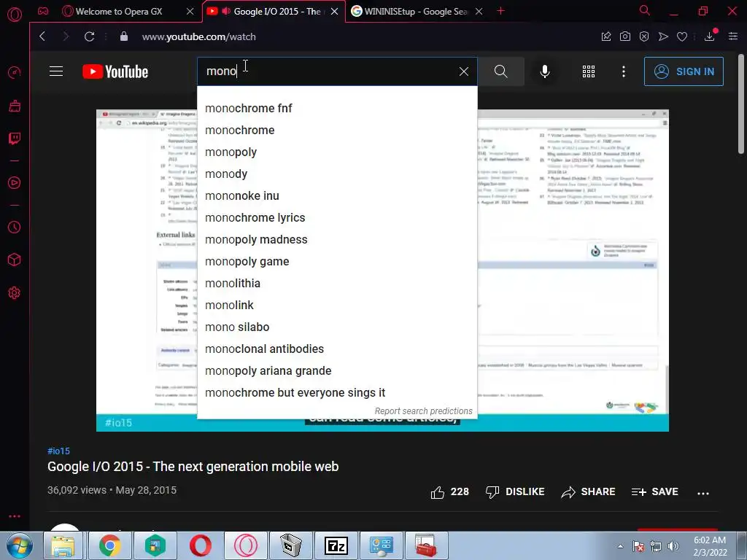Open Settings gear in Opera sidebar
This screenshot has width=747, height=560.
coord(15,293)
